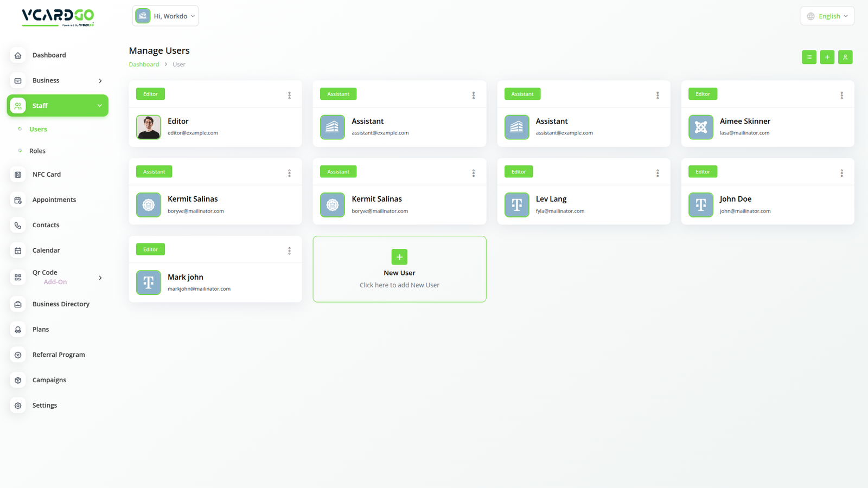Expand the Business sidebar submenu
868x488 pixels.
100,81
